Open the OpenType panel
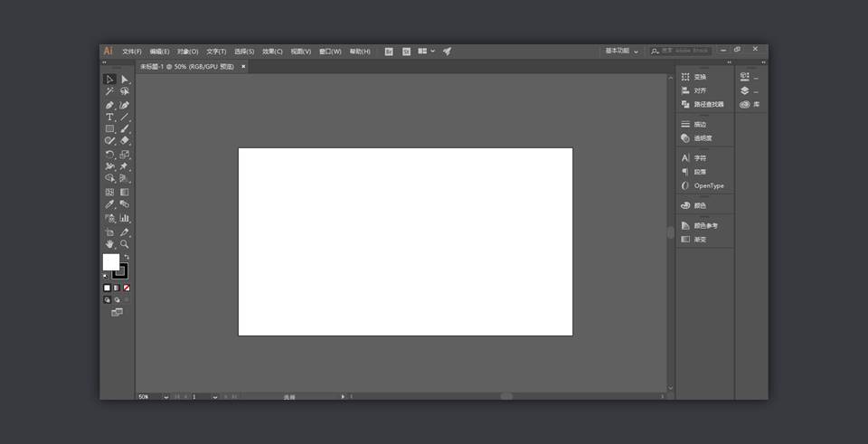 [708, 185]
